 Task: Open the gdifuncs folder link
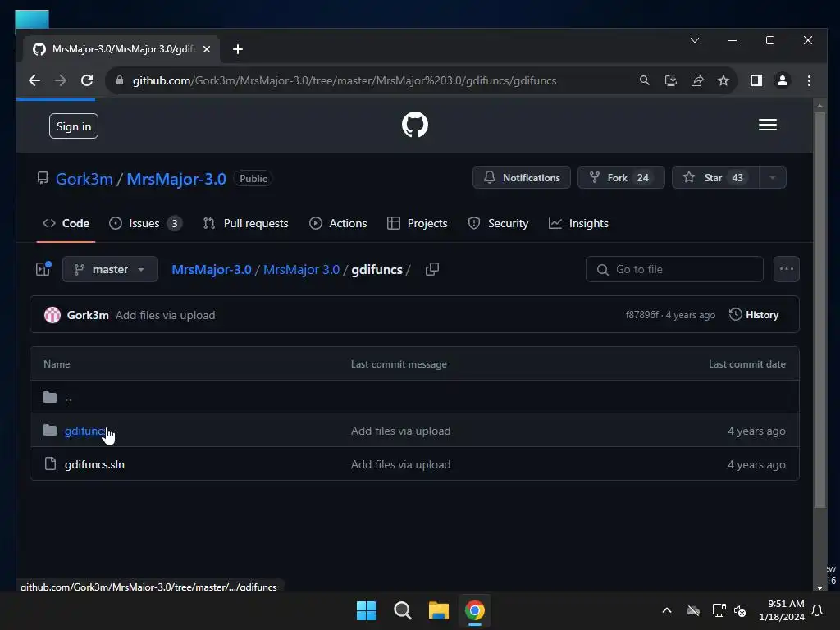pos(85,431)
